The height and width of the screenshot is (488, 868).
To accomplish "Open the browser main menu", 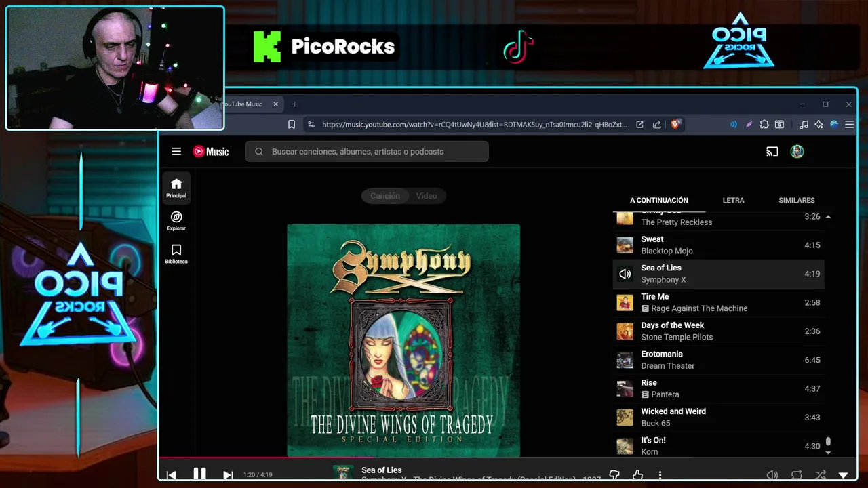I will [849, 125].
